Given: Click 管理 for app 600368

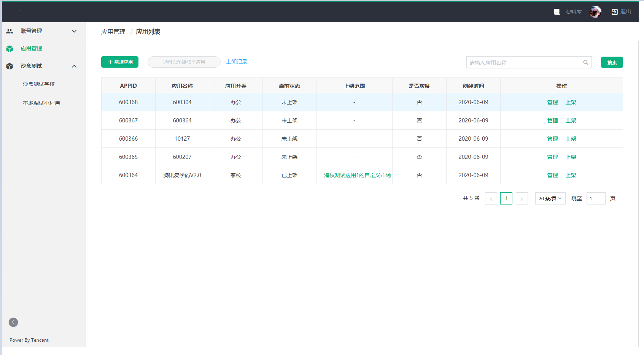Looking at the screenshot, I should click(x=553, y=102).
